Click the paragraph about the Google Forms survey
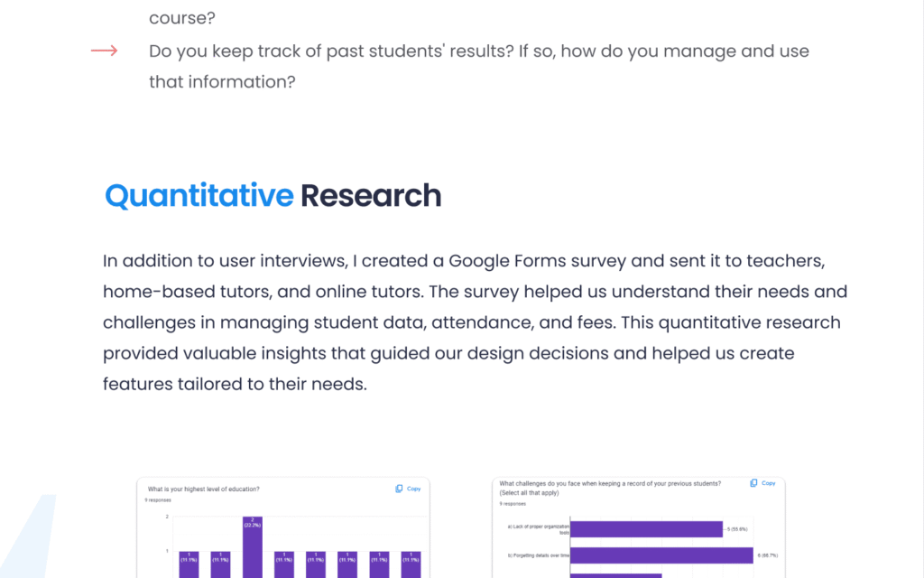Screen dimensions: 924x578 475,322
